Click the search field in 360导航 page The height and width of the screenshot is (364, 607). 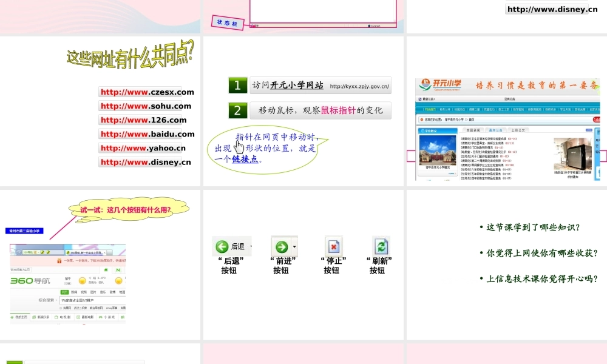(x=92, y=300)
